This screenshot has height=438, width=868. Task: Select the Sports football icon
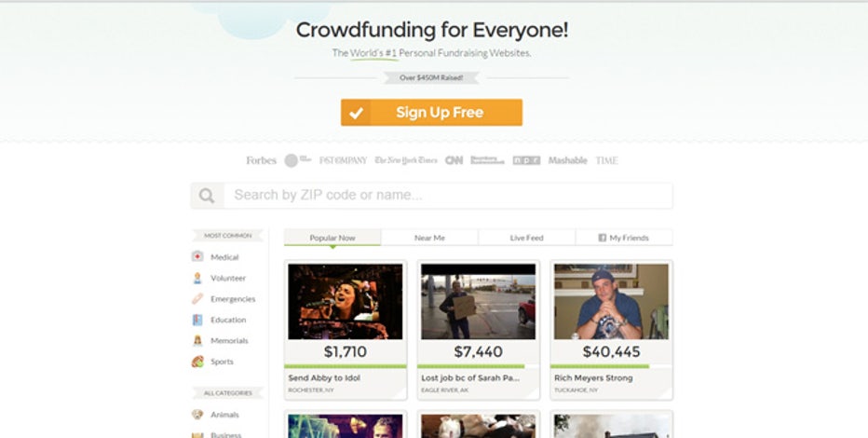(x=197, y=362)
